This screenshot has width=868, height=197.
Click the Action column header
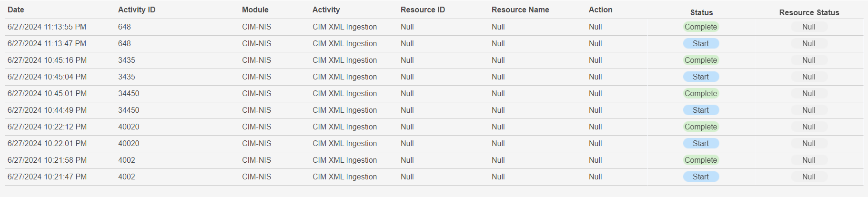point(600,10)
